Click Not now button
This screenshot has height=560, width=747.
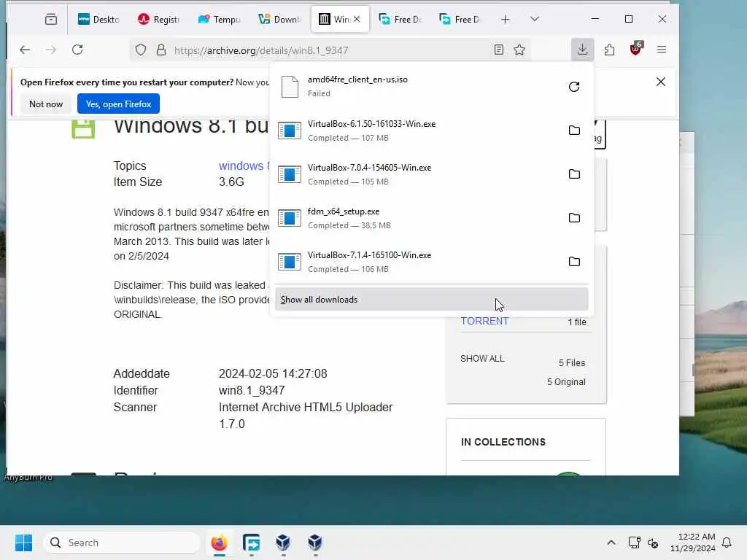tap(46, 104)
